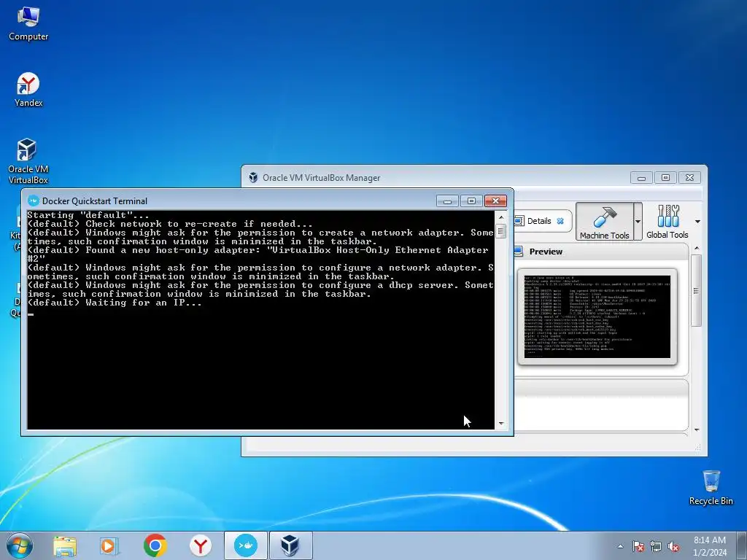This screenshot has height=560, width=747.
Task: Click the 'Starting "default"...' terminal line
Action: [x=88, y=215]
